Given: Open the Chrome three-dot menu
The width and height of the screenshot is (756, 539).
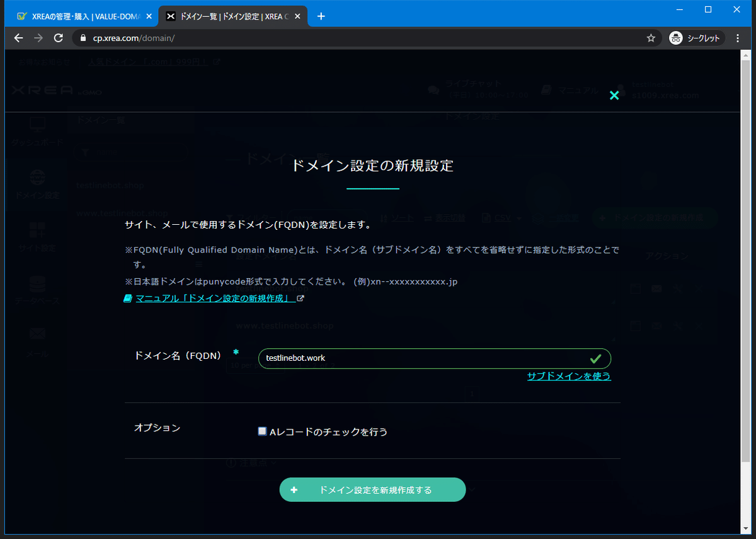Looking at the screenshot, I should (738, 38).
